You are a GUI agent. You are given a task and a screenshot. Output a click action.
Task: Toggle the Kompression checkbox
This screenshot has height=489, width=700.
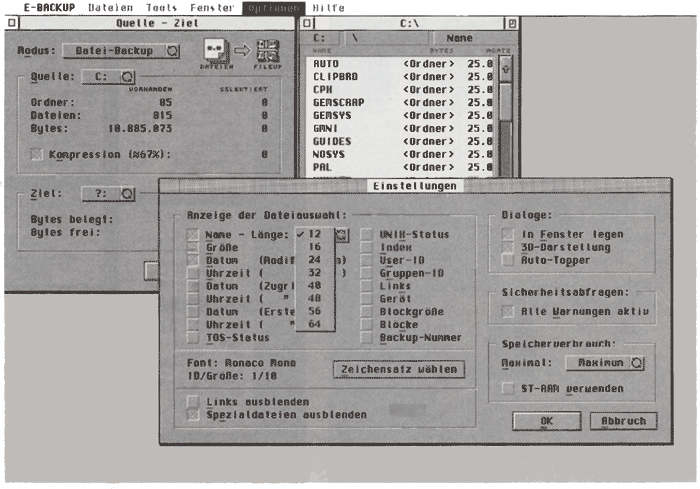37,155
